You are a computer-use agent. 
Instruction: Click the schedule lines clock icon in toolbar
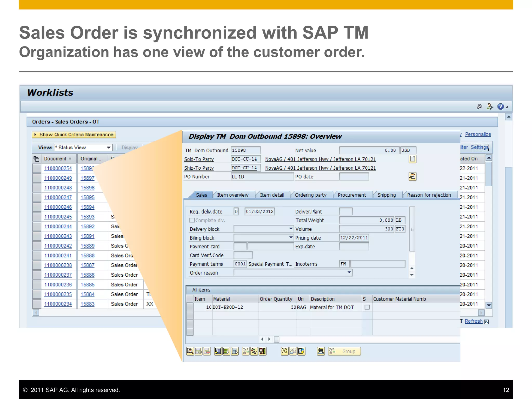coord(246,351)
